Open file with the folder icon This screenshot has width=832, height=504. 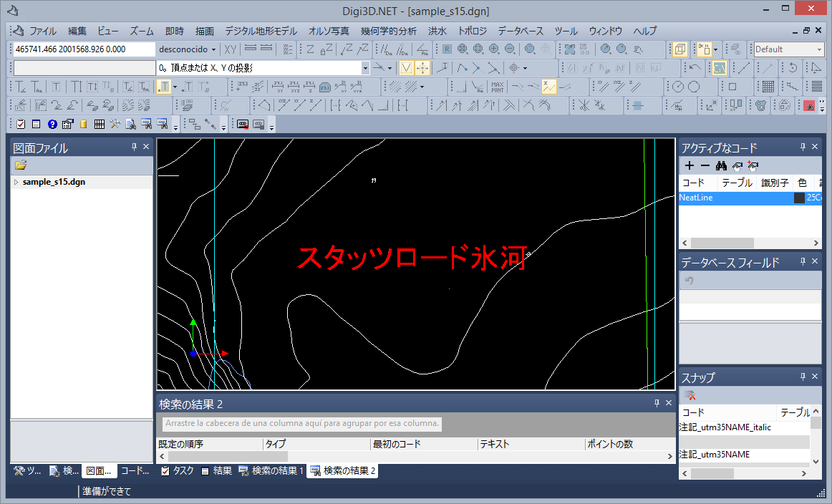(x=21, y=165)
